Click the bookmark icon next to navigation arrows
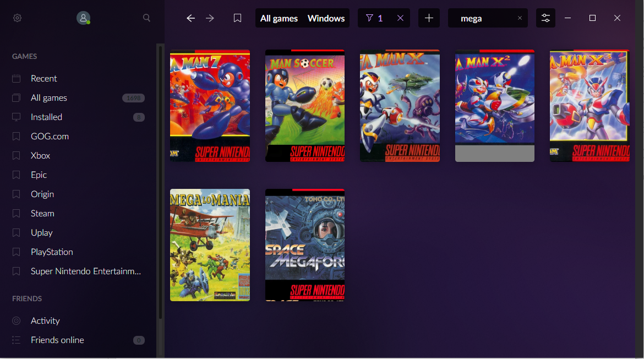This screenshot has width=644, height=359. pos(237,18)
